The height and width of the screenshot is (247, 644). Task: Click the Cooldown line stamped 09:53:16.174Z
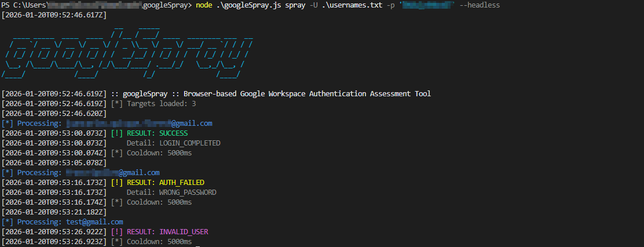97,202
